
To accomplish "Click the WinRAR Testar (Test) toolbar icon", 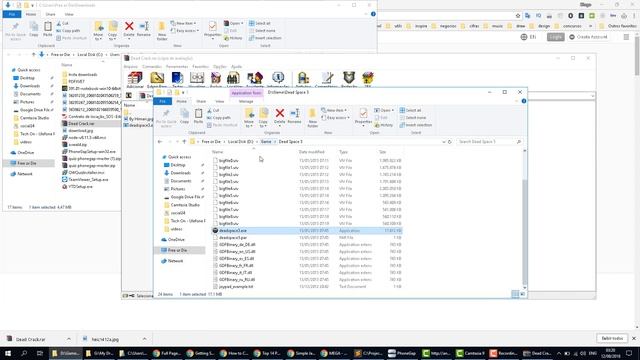I will [178, 79].
